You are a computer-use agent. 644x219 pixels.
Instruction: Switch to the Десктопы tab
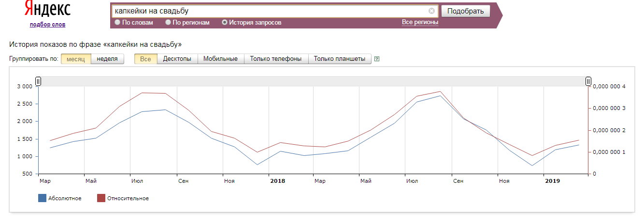[177, 59]
